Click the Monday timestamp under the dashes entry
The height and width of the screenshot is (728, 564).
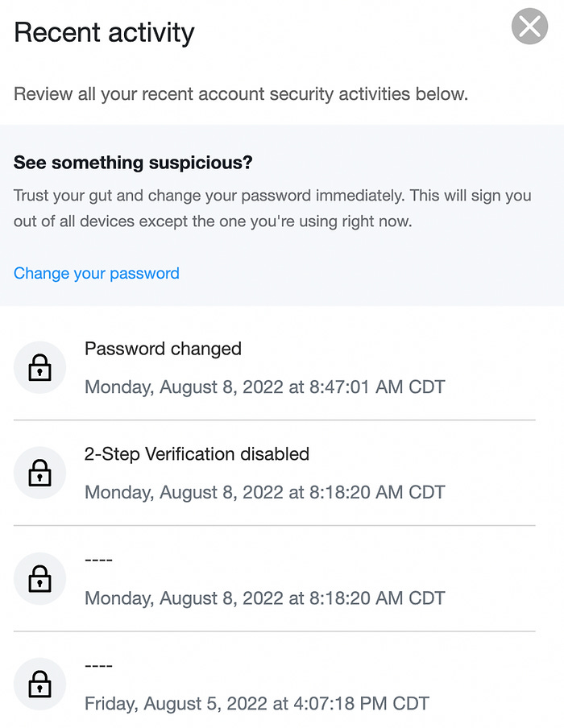(x=265, y=598)
